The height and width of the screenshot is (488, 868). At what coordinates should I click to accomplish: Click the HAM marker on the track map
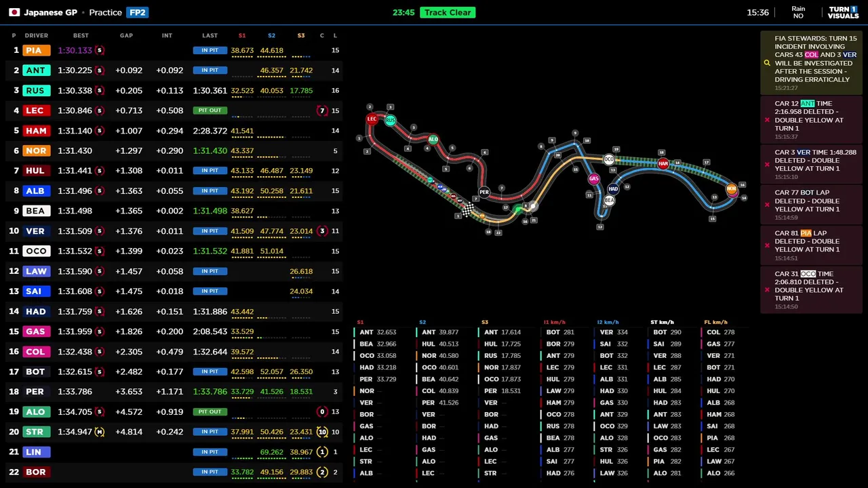click(x=663, y=163)
